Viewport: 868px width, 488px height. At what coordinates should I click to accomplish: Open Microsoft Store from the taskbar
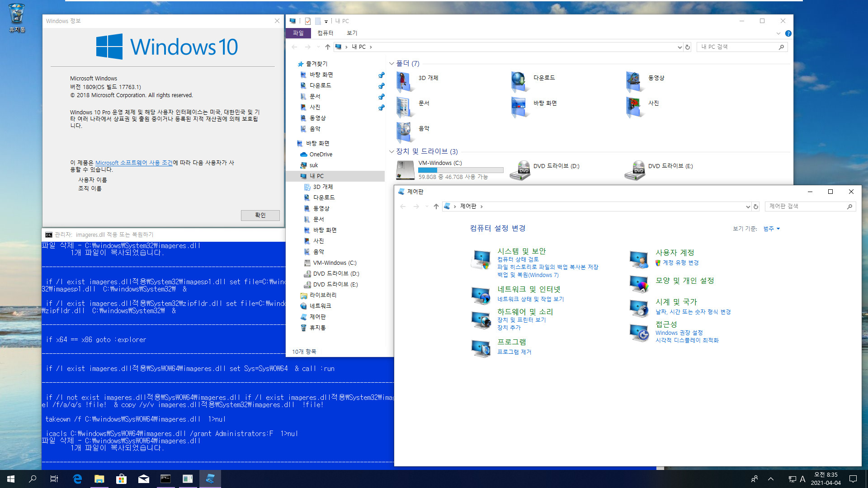coord(121,479)
